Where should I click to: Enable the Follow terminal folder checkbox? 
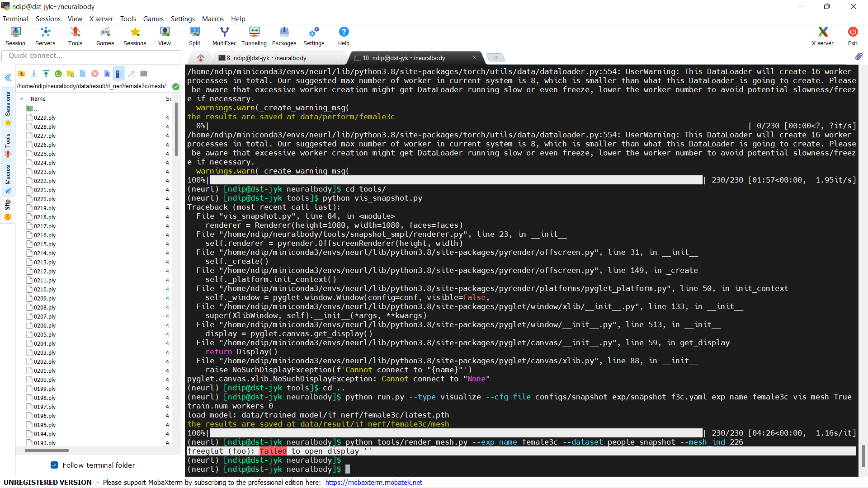pyautogui.click(x=54, y=465)
